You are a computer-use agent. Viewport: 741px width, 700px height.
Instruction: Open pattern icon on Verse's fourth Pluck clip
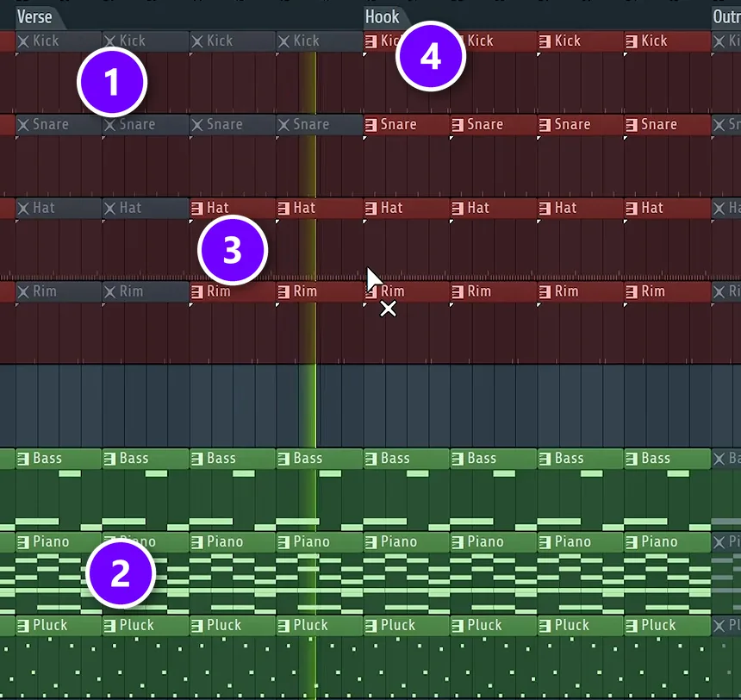pos(283,626)
